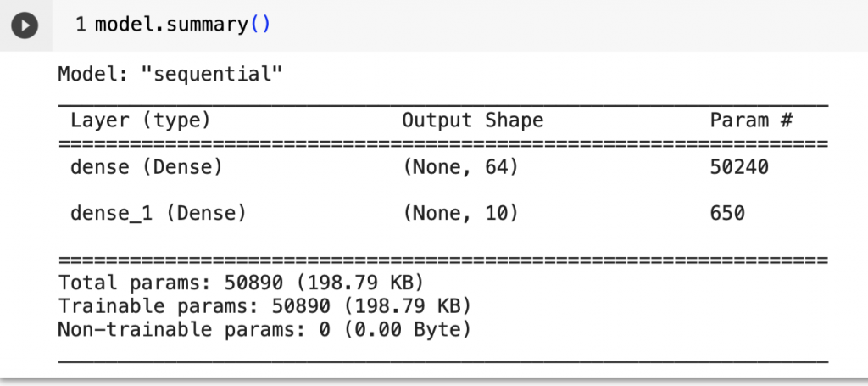Image resolution: width=868 pixels, height=386 pixels.
Task: Click the blue parentheses after summary
Action: [259, 25]
